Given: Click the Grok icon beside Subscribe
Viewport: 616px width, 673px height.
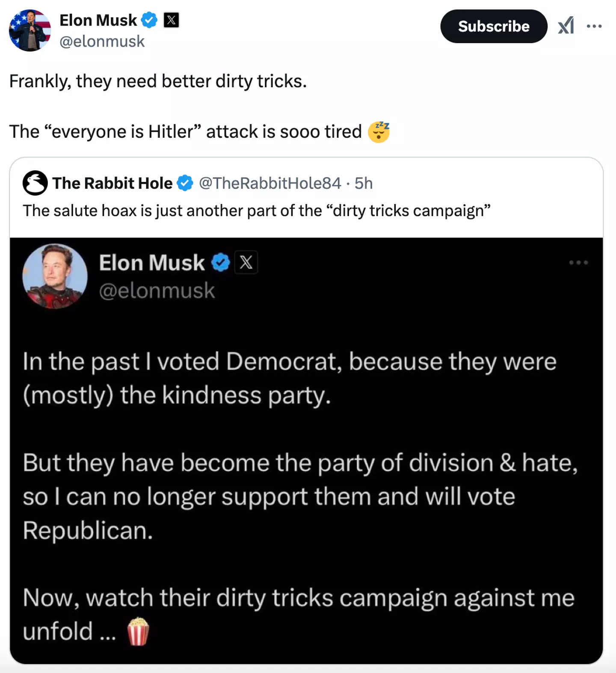Looking at the screenshot, I should (x=566, y=26).
